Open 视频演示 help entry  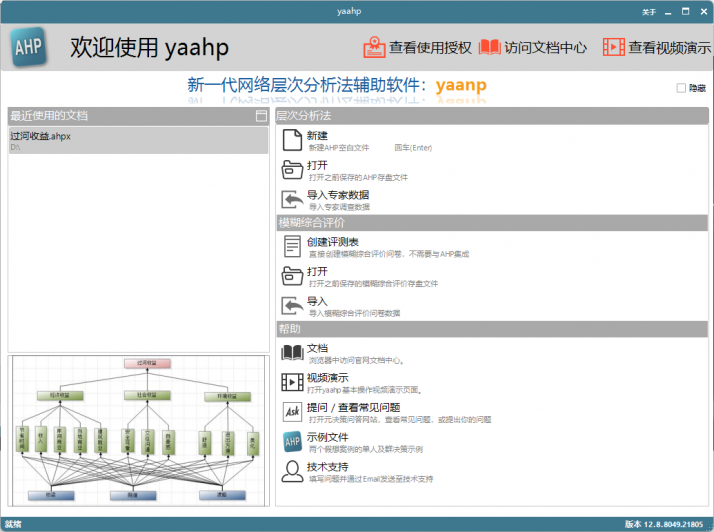point(327,378)
